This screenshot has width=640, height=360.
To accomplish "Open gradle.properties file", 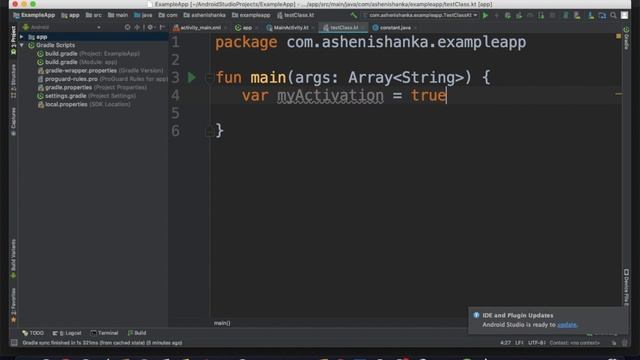I will pos(92,88).
